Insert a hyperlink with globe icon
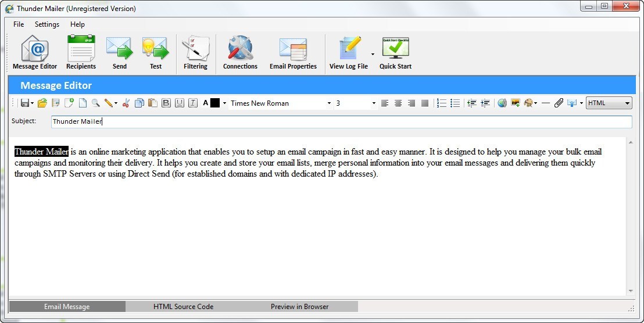This screenshot has width=644, height=323. point(502,103)
